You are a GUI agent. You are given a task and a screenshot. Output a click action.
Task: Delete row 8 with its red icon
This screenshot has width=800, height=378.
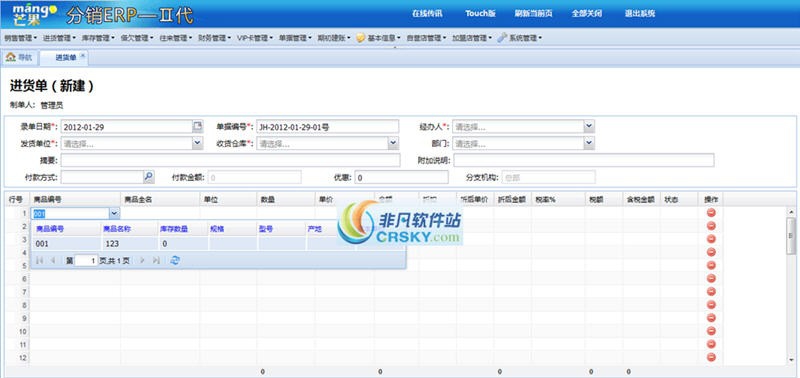(x=711, y=305)
